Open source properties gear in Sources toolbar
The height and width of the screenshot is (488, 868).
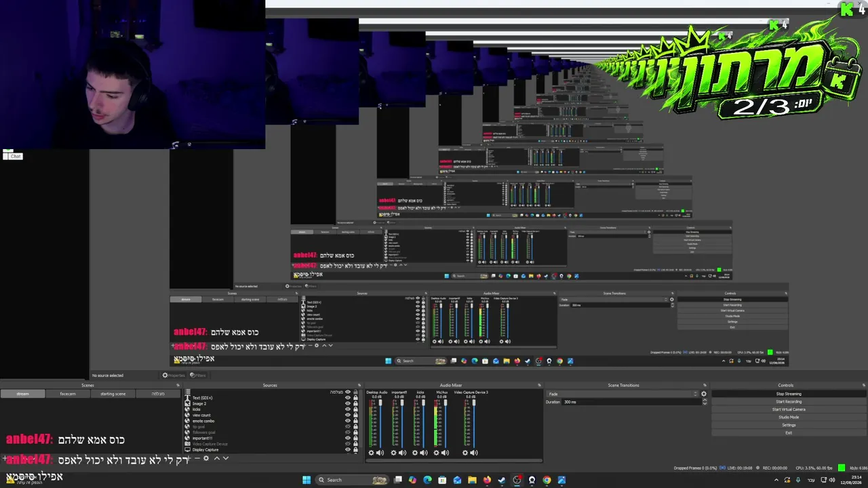point(207,458)
